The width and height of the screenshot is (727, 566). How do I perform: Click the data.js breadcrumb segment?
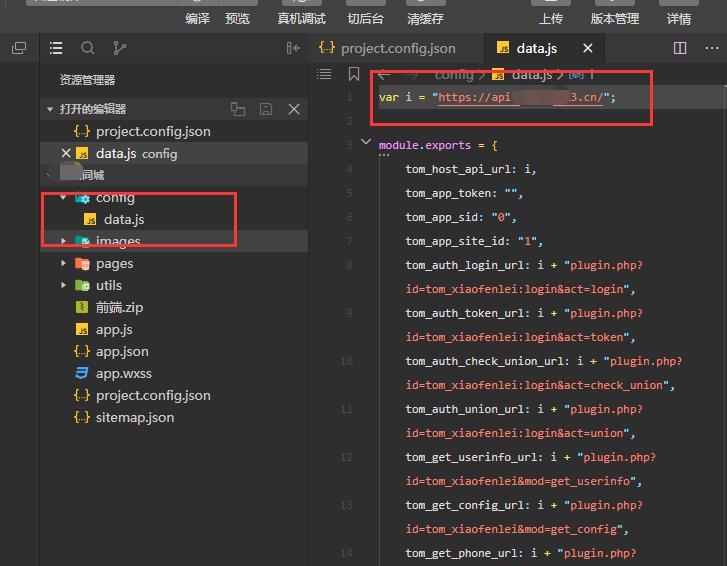pyautogui.click(x=531, y=75)
